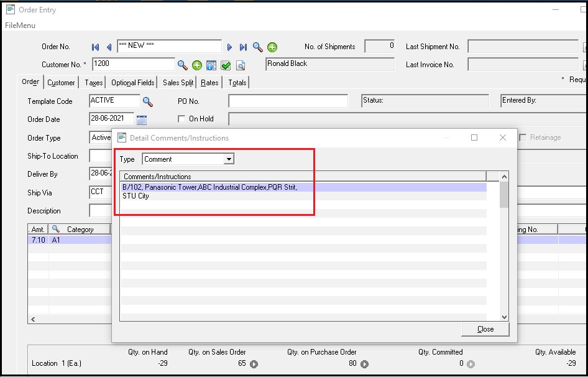
Task: Click the No. of Shipments field
Action: click(380, 46)
